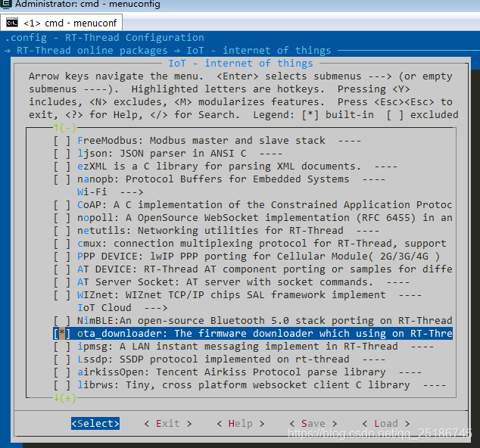Image resolution: width=480 pixels, height=448 pixels.
Task: Click the < Exit > button
Action: (x=168, y=424)
